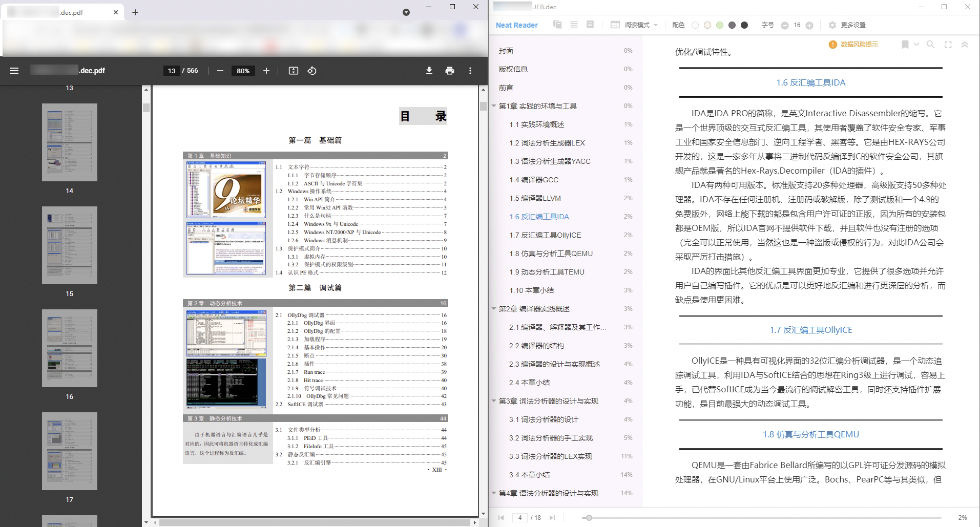This screenshot has height=527, width=980.
Task: Open the 阅读模式 dropdown
Action: point(640,25)
